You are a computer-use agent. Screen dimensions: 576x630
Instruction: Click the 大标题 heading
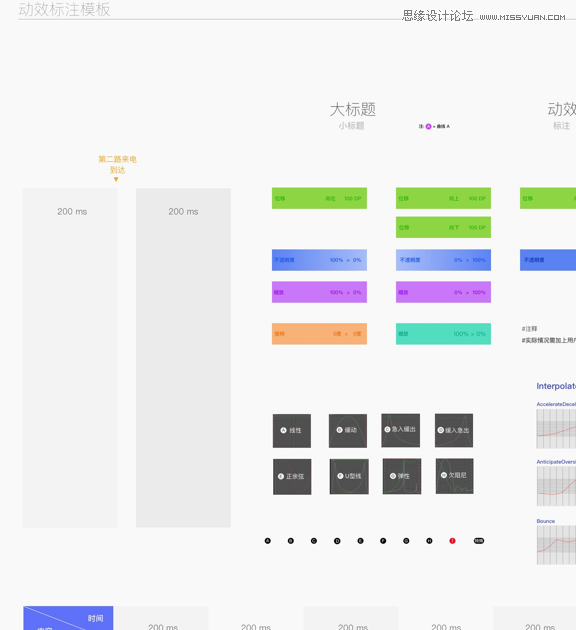[353, 109]
